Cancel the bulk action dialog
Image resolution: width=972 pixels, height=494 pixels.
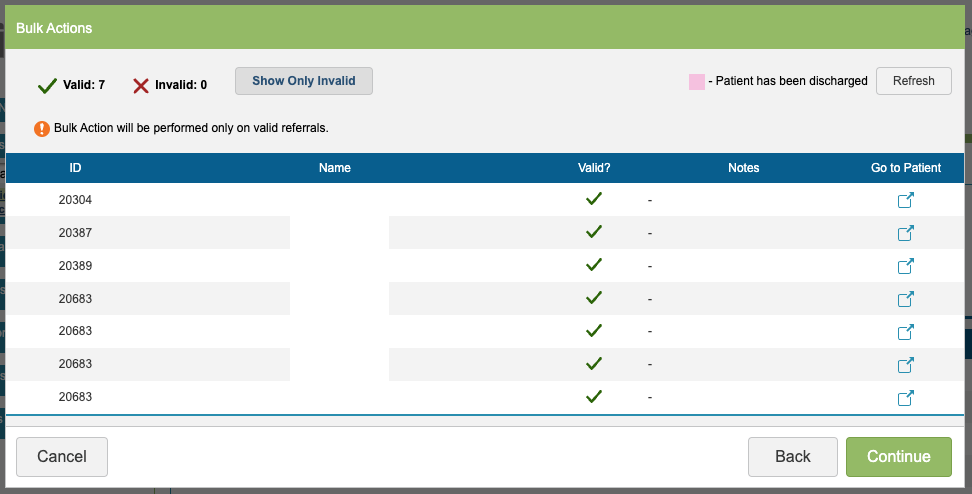62,457
